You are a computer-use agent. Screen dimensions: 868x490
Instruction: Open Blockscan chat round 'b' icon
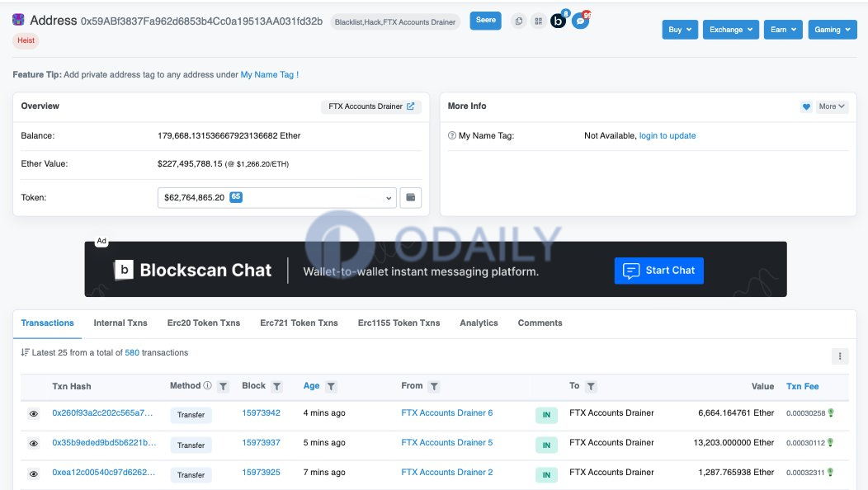click(x=558, y=21)
